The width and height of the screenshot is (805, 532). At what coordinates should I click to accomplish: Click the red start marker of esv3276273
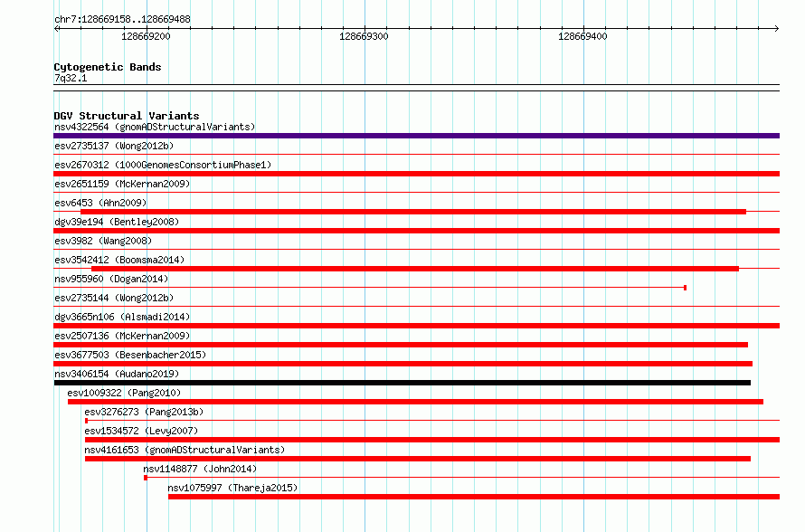point(86,421)
